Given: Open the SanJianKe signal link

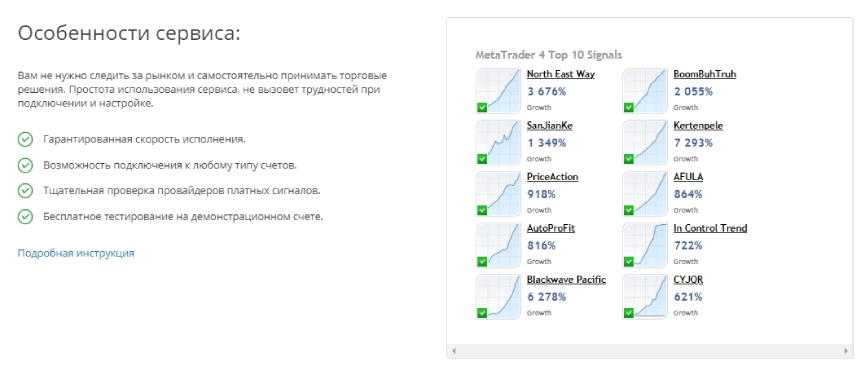Looking at the screenshot, I should tap(549, 125).
